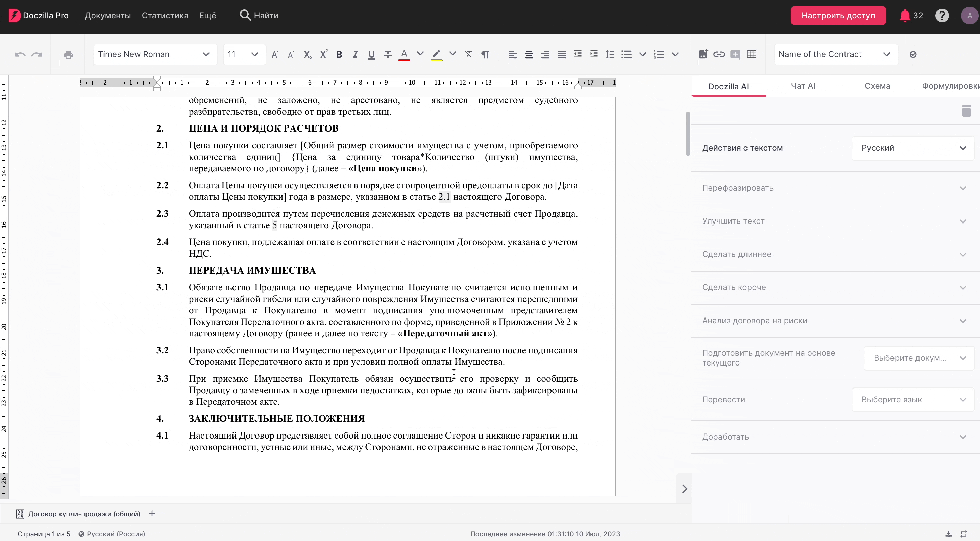980x541 pixels.
Task: Add a new document tab with plus
Action: pyautogui.click(x=152, y=514)
